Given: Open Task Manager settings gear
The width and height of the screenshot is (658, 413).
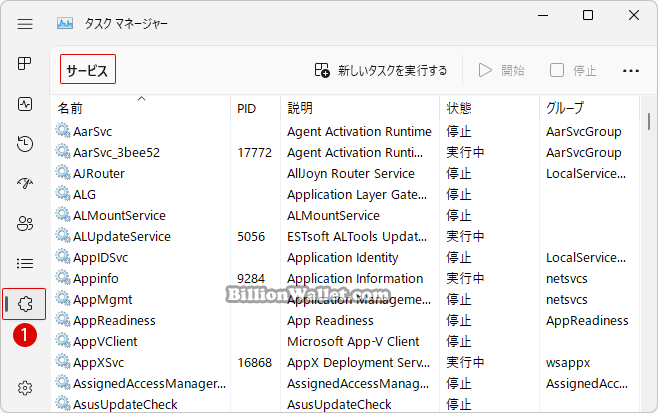Looking at the screenshot, I should (25, 388).
